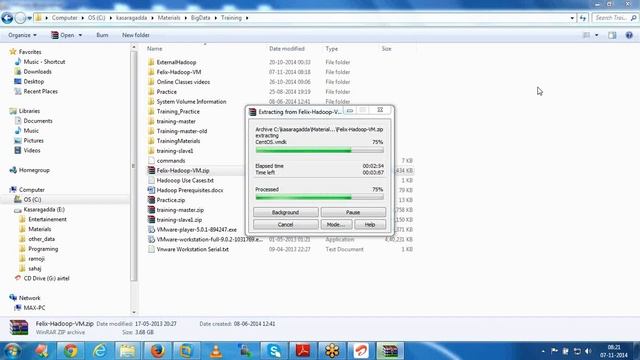Click the Hadoop Prerequisites.docx document icon
The image size is (640, 360).
[x=151, y=190]
